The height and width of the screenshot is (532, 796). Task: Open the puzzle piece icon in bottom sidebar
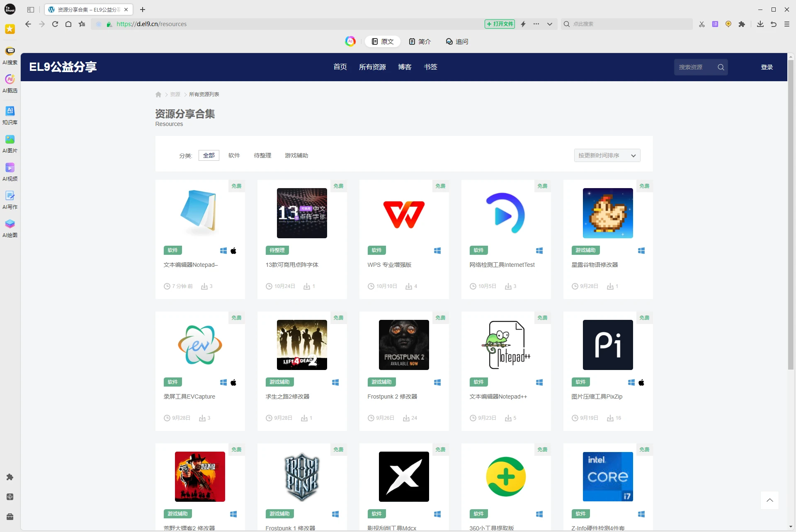click(x=10, y=477)
